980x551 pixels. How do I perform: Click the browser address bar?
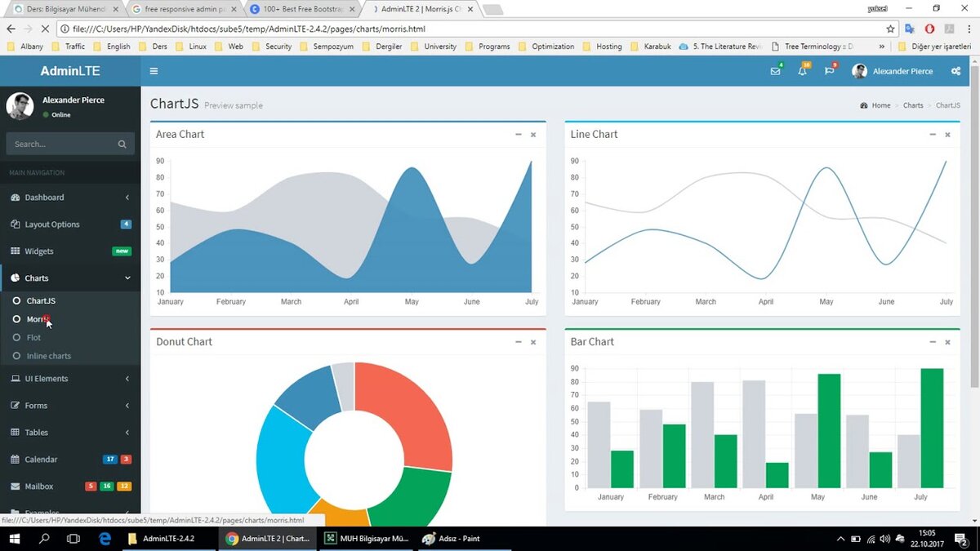coord(474,29)
